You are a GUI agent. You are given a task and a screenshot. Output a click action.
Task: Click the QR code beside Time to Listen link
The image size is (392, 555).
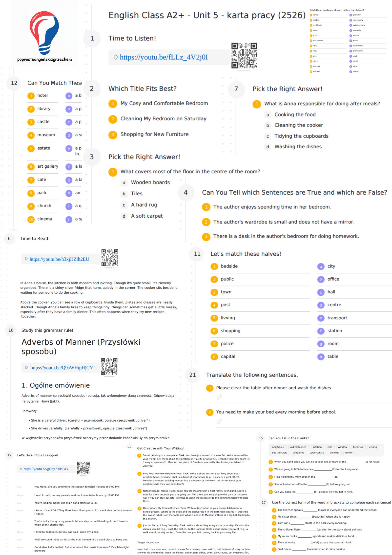click(244, 56)
